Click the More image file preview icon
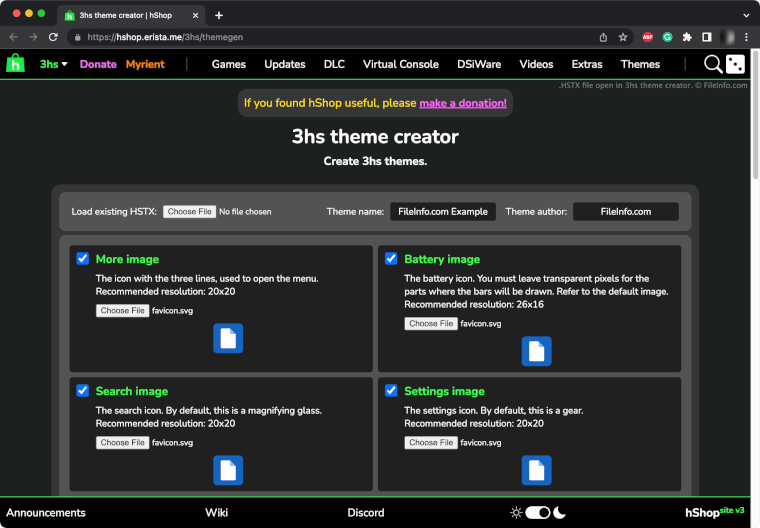This screenshot has width=760, height=528. tap(228, 338)
